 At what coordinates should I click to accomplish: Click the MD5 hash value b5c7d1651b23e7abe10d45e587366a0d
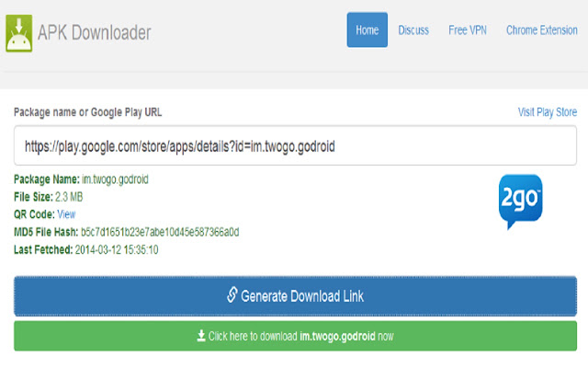click(160, 232)
